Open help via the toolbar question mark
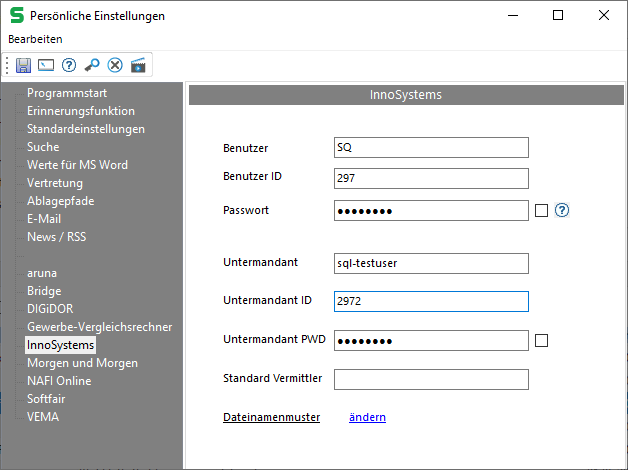This screenshot has height=470, width=628. tap(69, 65)
